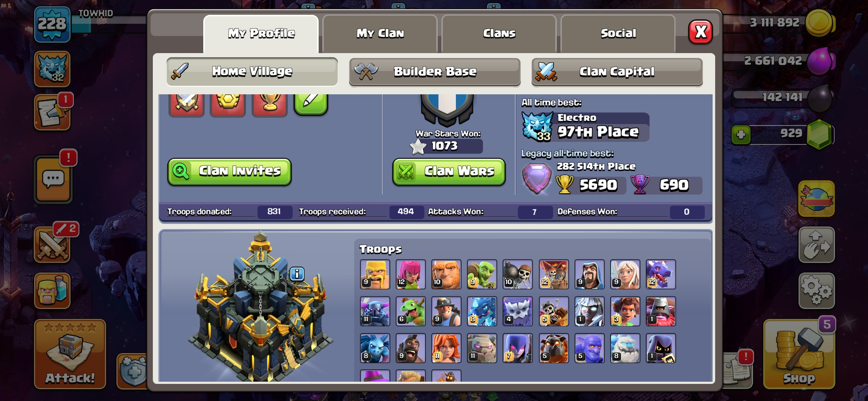Open the layout editor hand icon
Image resolution: width=868 pixels, height=401 pixels.
816,245
